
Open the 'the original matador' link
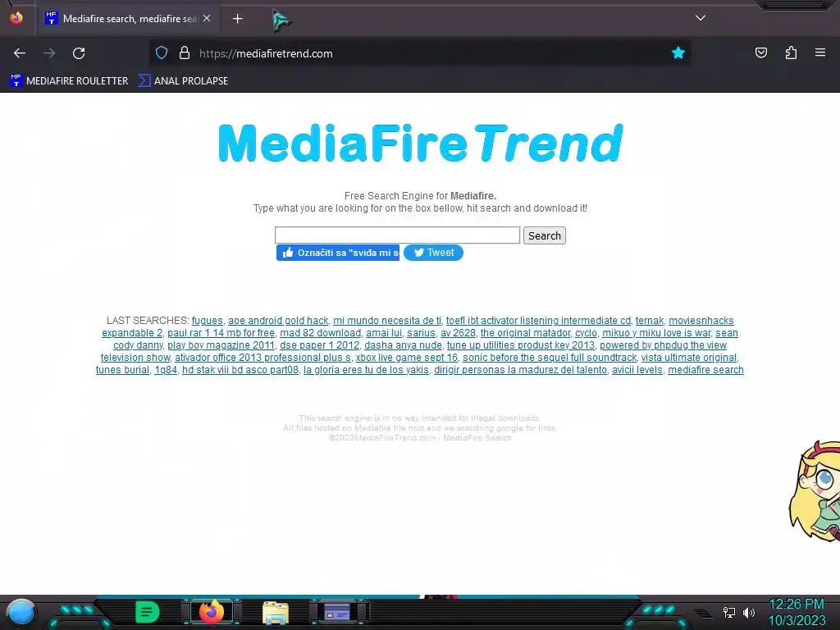pyautogui.click(x=525, y=333)
